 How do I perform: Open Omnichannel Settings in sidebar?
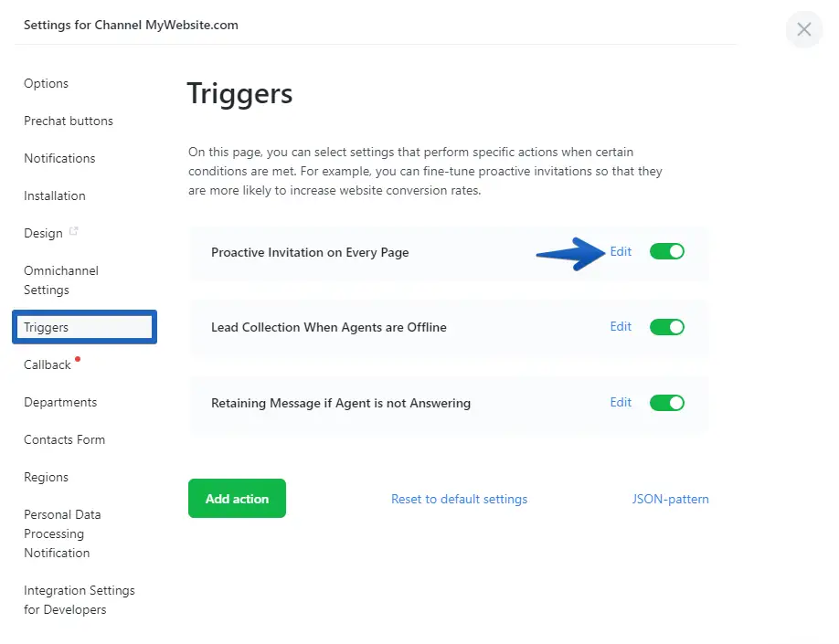(x=60, y=280)
